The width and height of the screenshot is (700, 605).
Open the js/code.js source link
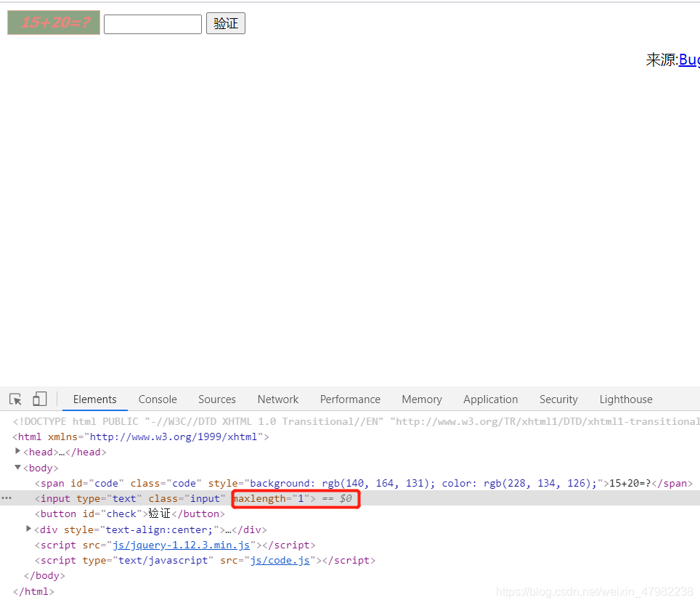(x=280, y=560)
